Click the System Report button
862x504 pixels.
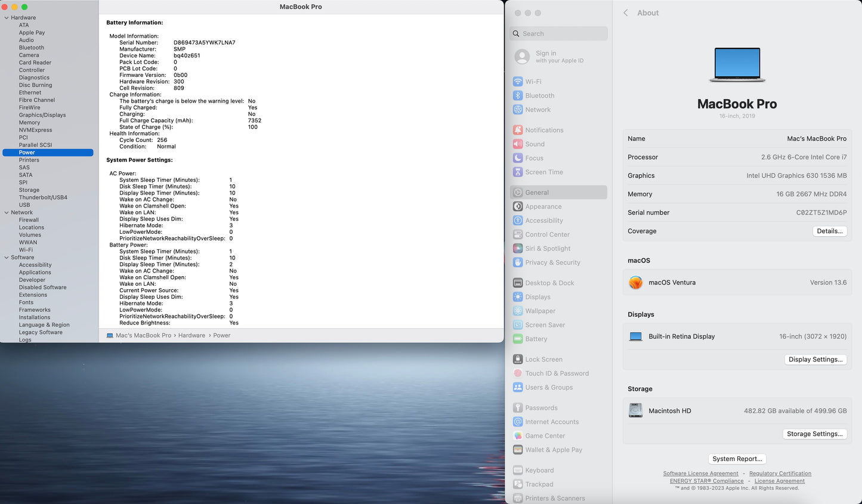pos(737,459)
